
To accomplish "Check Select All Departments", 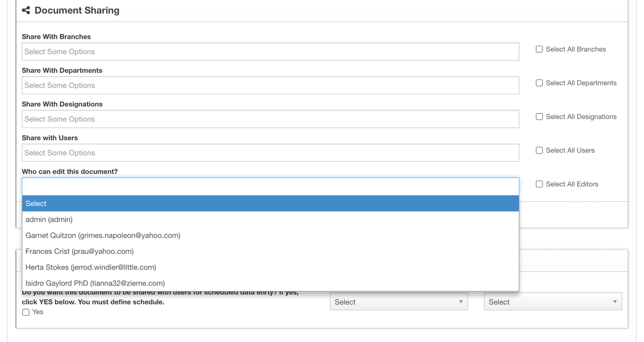I will coord(539,83).
